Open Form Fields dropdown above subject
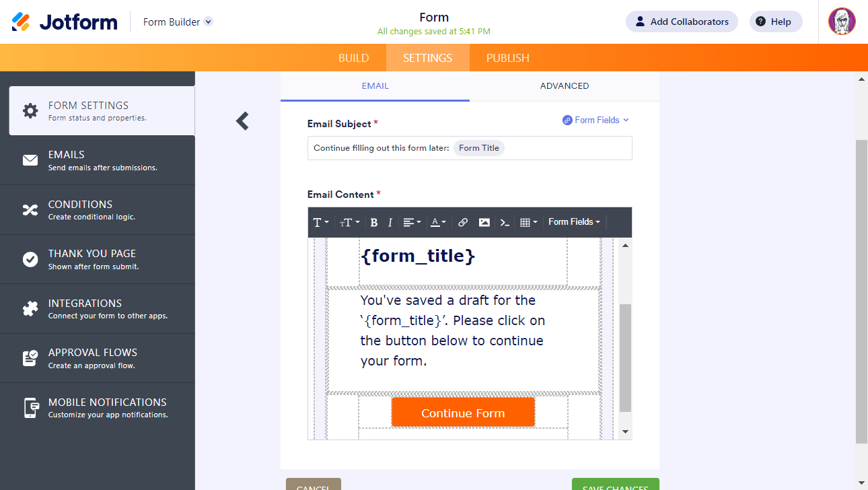Image resolution: width=868 pixels, height=490 pixels. pyautogui.click(x=596, y=120)
